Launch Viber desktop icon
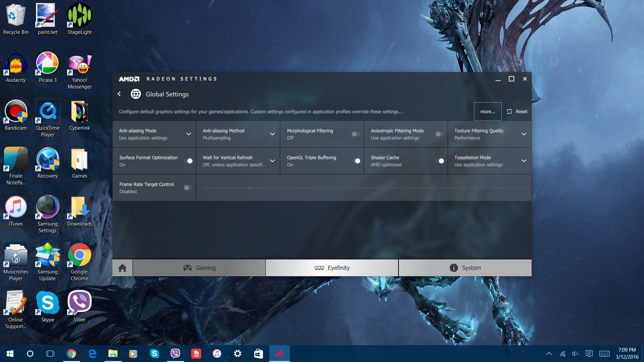 (79, 307)
